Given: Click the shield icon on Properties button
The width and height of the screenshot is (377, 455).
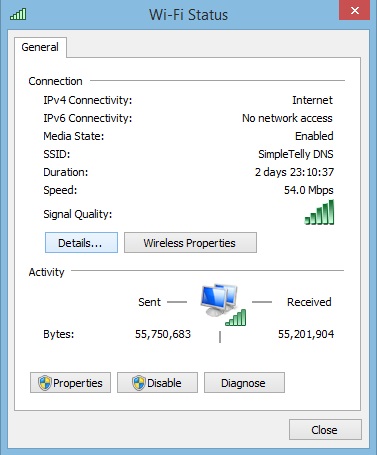Looking at the screenshot, I should click(45, 383).
